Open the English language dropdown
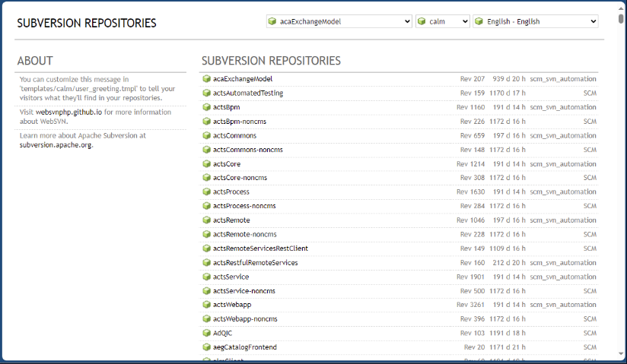This screenshot has width=627, height=364. pyautogui.click(x=535, y=21)
